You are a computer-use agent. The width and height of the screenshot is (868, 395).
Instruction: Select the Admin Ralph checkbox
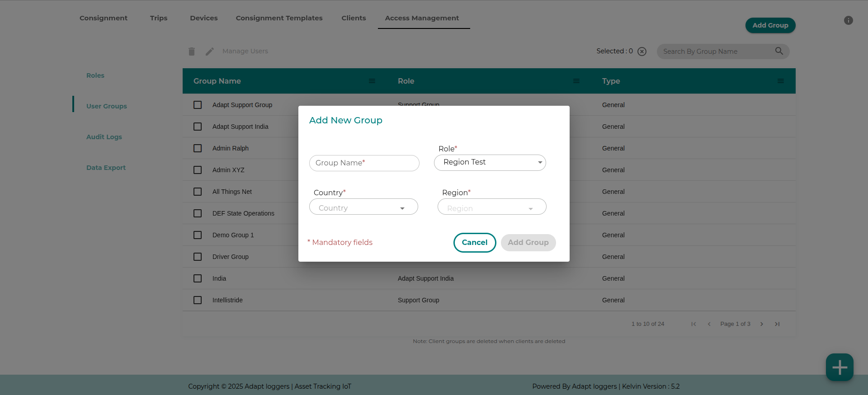coord(198,148)
